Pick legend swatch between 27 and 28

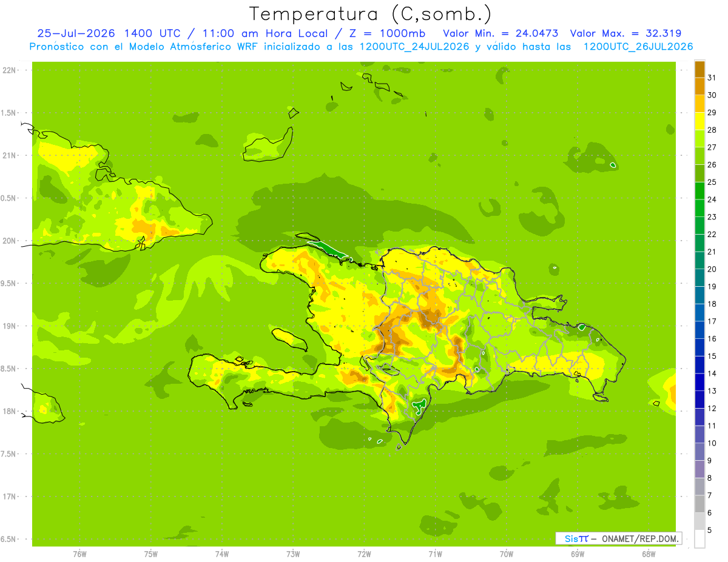point(699,139)
